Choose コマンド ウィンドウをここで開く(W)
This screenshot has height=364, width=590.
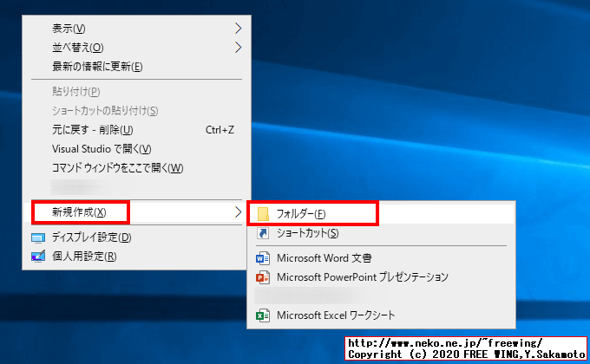pos(136,168)
